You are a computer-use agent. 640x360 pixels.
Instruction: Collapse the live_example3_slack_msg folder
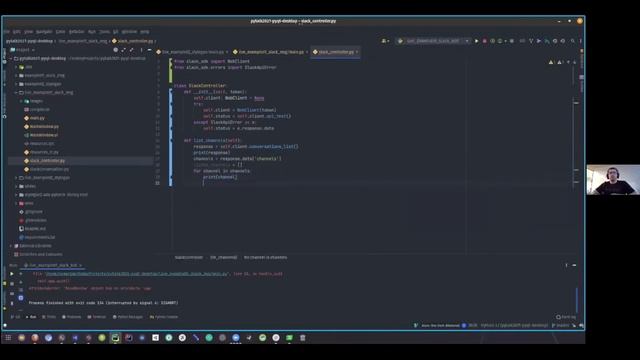(x=17, y=93)
